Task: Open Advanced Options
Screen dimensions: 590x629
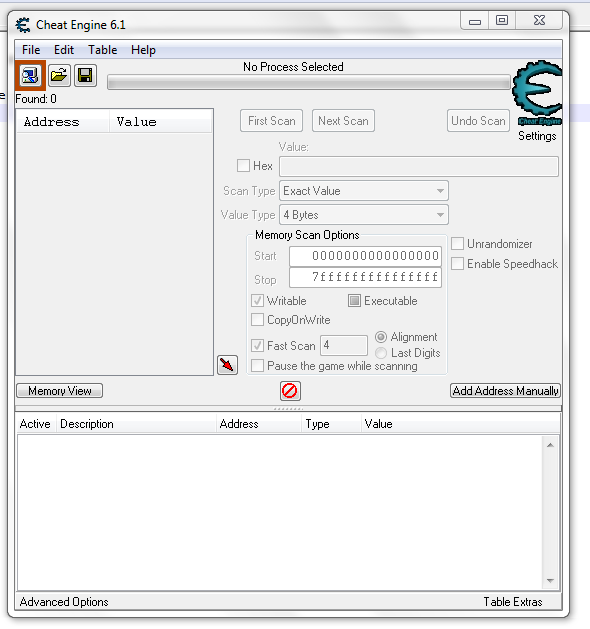Action: point(64,602)
